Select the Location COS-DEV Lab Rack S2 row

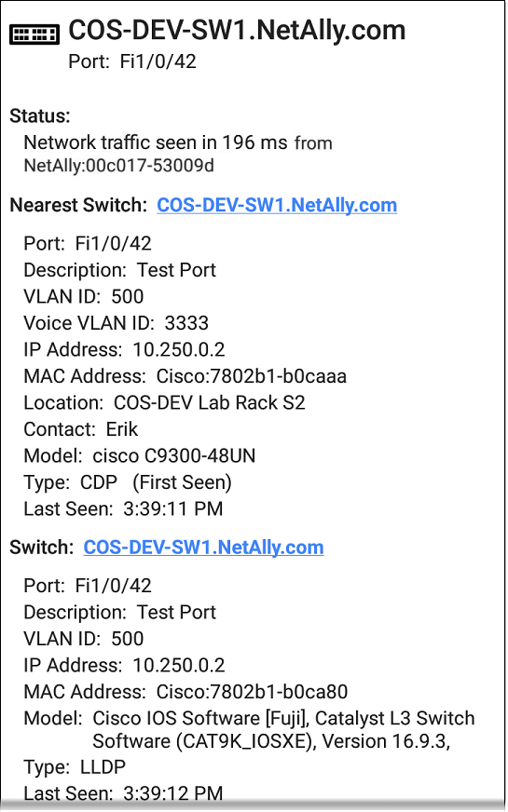tap(164, 403)
